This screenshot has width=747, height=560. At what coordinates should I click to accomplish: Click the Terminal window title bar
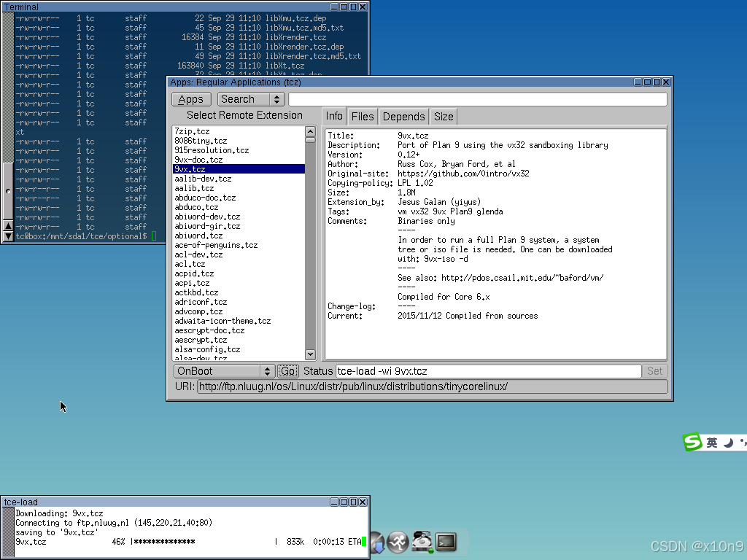pyautogui.click(x=167, y=7)
